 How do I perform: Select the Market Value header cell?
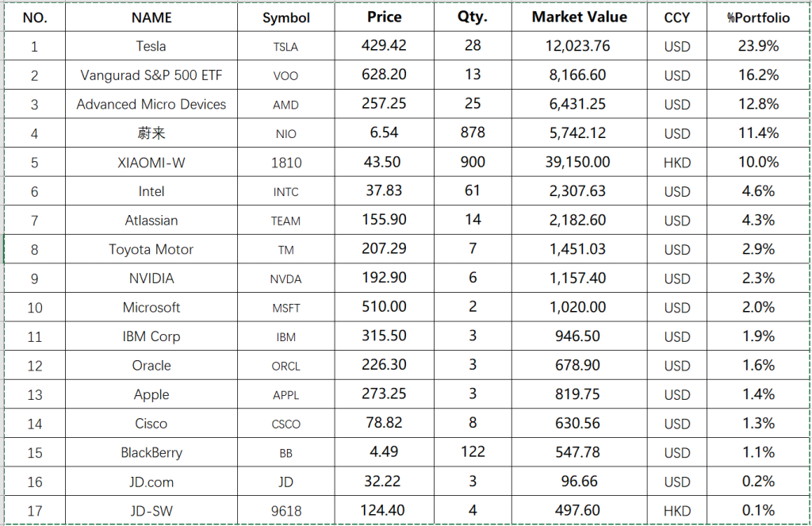pos(579,17)
